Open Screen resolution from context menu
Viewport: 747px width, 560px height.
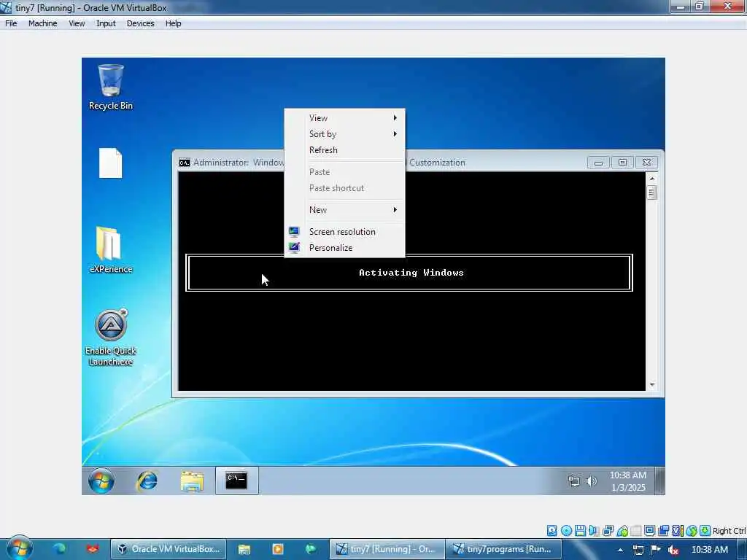tap(344, 232)
